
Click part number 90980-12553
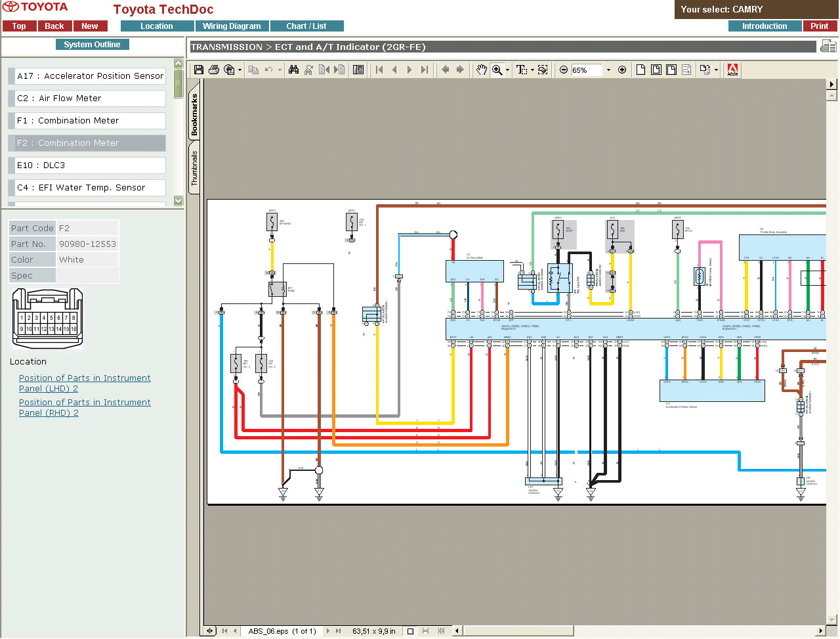point(87,244)
